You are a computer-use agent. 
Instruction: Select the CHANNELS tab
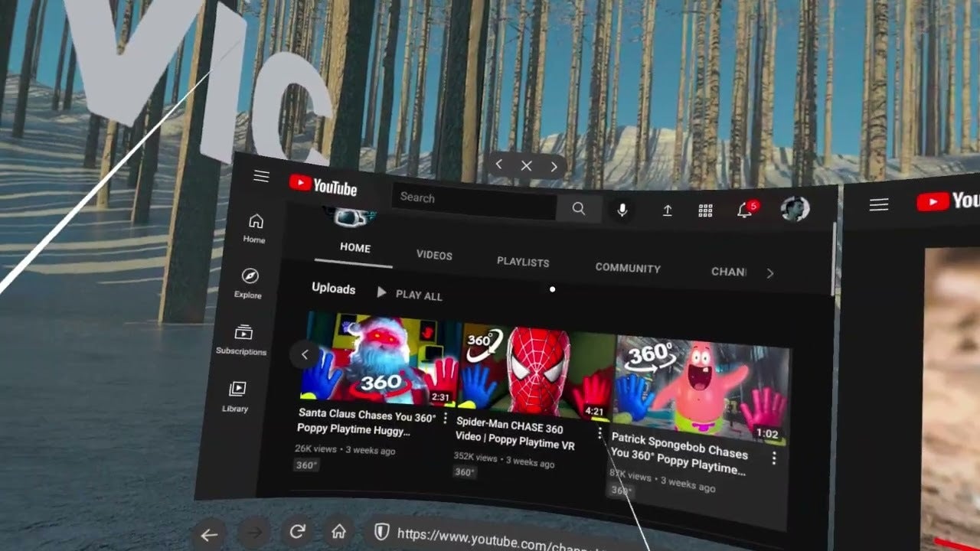(x=728, y=272)
